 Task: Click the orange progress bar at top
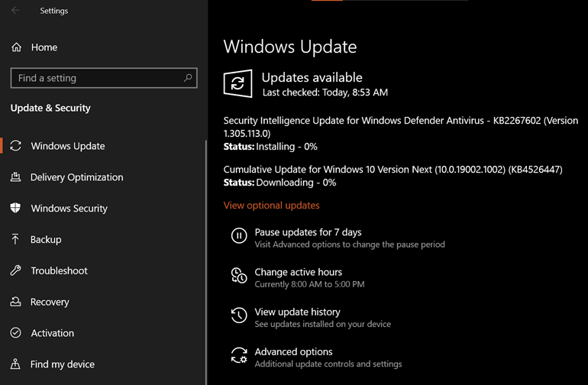click(x=327, y=0)
